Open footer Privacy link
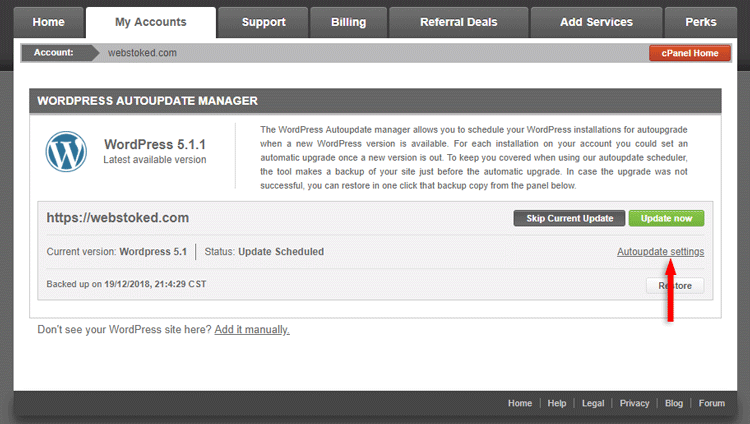The width and height of the screenshot is (750, 424). point(634,403)
